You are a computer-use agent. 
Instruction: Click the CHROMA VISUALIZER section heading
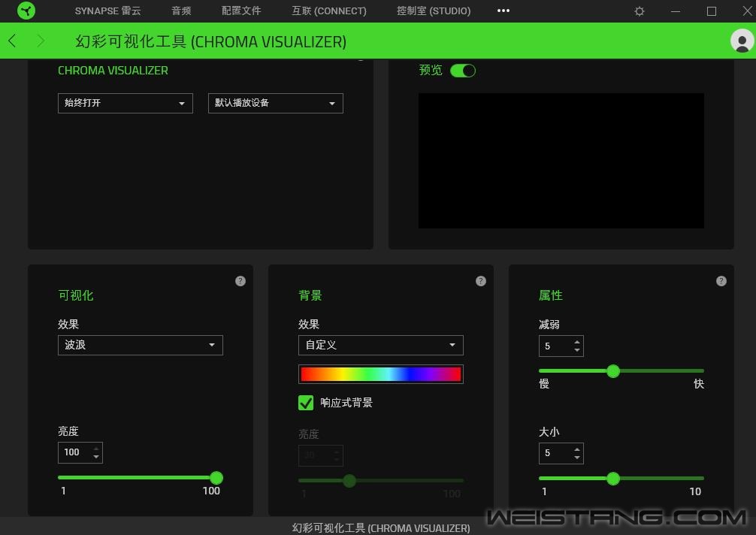[x=113, y=71]
